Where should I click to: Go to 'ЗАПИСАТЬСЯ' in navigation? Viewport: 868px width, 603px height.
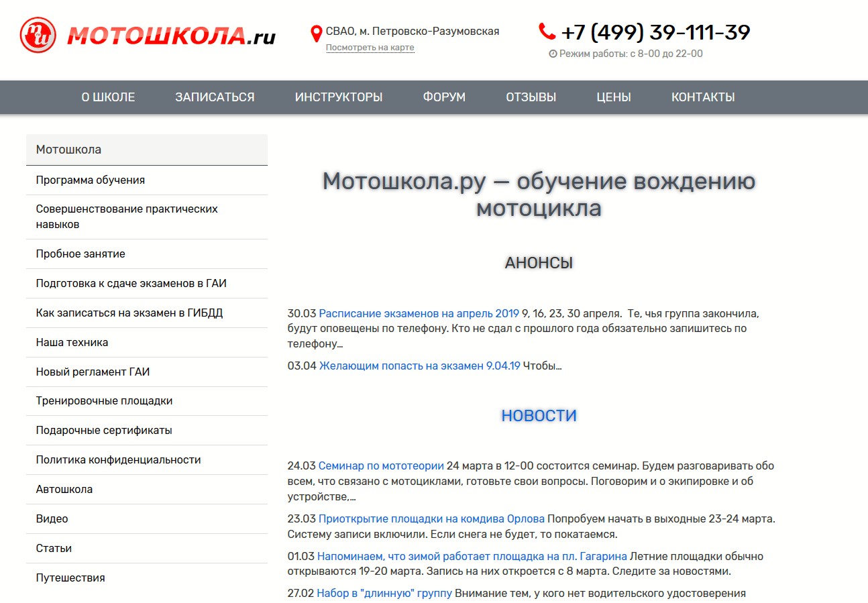tap(215, 97)
